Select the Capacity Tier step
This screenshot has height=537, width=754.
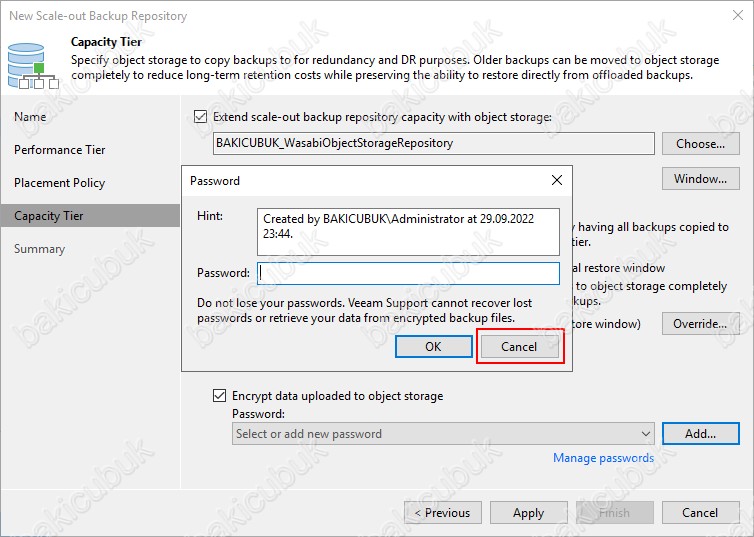(90, 215)
